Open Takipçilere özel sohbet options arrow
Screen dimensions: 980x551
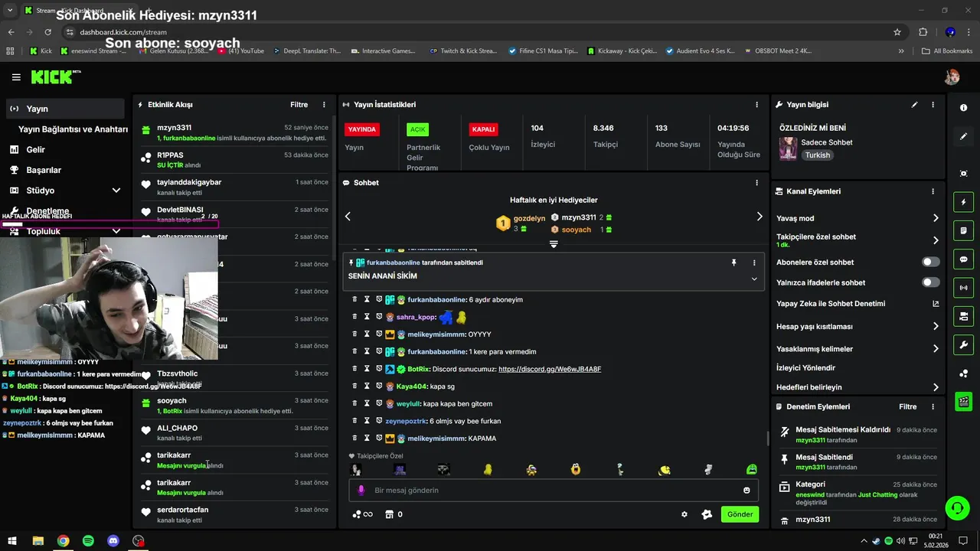936,240
